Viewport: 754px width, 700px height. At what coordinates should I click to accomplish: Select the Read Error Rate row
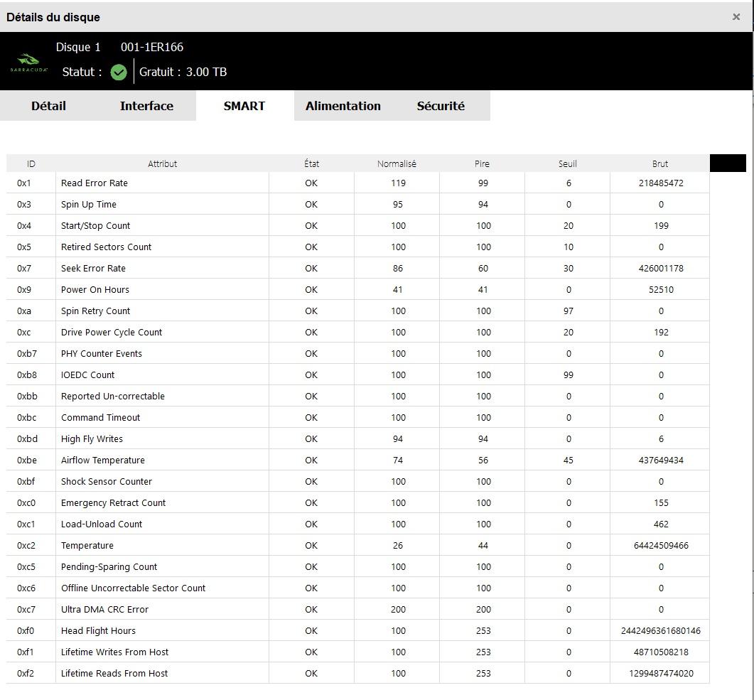[357, 183]
